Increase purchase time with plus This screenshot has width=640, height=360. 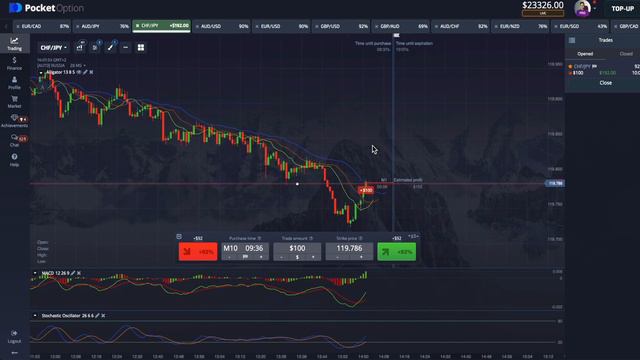click(261, 257)
